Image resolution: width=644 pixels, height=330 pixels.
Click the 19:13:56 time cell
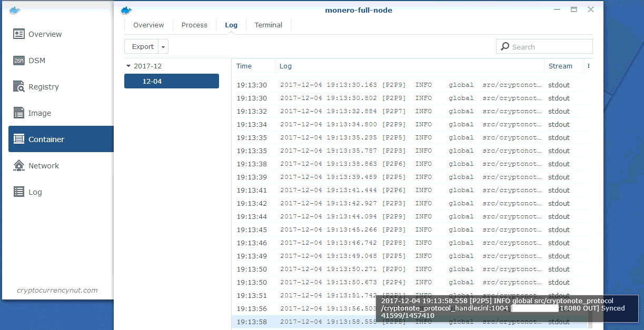pyautogui.click(x=252, y=308)
